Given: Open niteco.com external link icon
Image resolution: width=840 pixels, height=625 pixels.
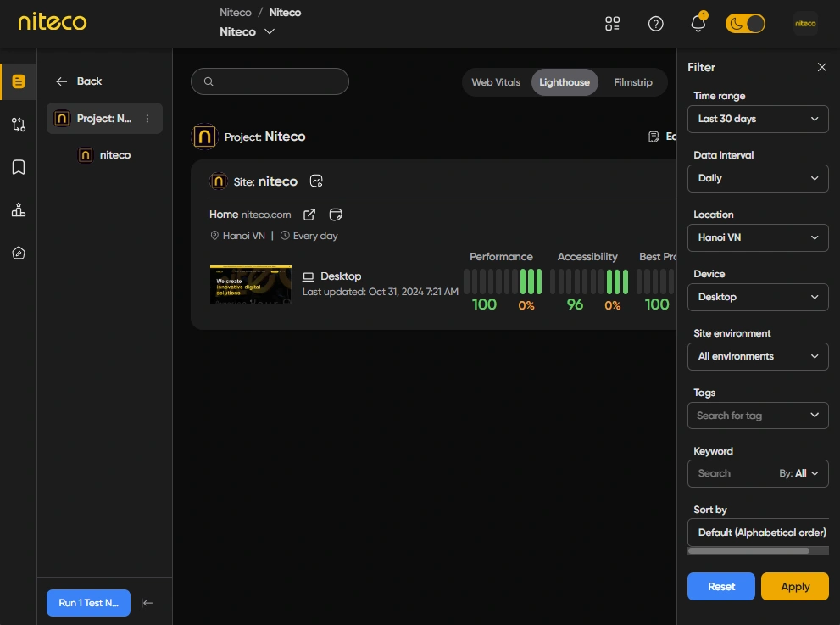Looking at the screenshot, I should coord(309,215).
